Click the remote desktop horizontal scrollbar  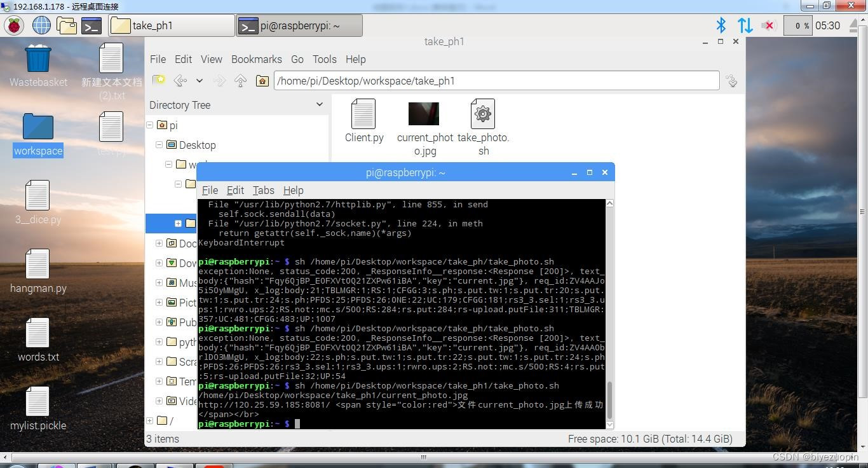423,457
